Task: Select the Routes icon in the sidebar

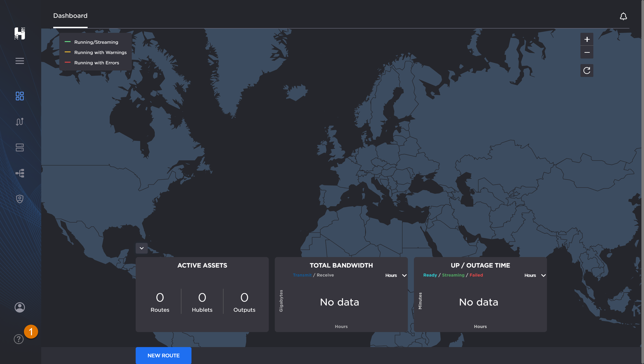Action: [20, 122]
